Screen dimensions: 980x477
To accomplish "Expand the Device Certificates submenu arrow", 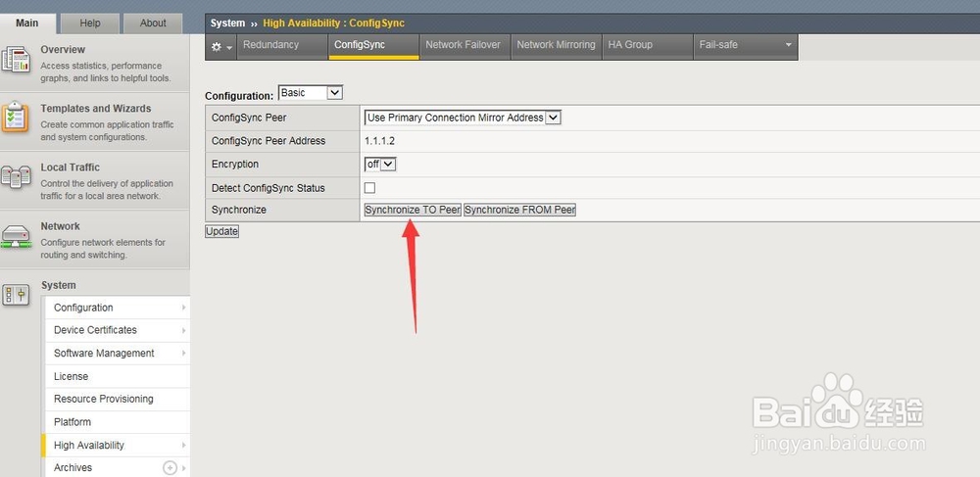I will click(184, 330).
